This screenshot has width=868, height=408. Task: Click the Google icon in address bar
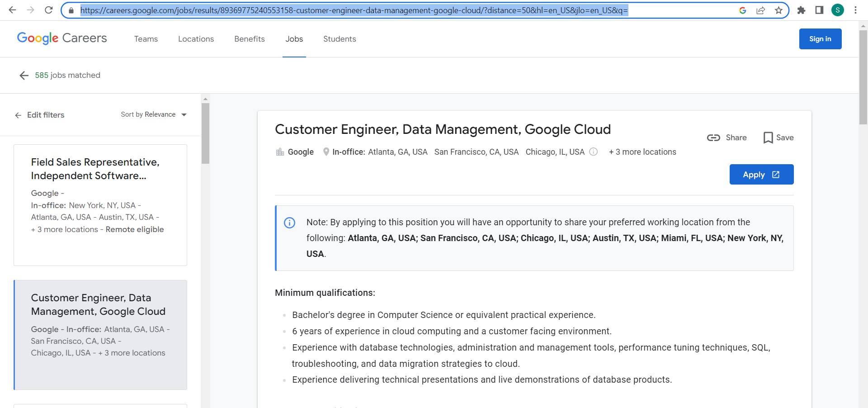pyautogui.click(x=742, y=10)
